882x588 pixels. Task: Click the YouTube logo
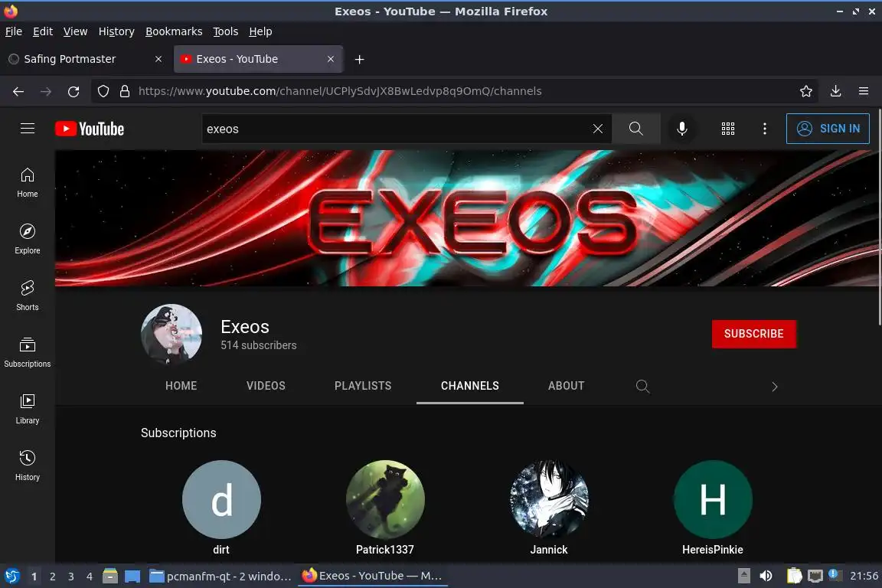[x=90, y=129]
